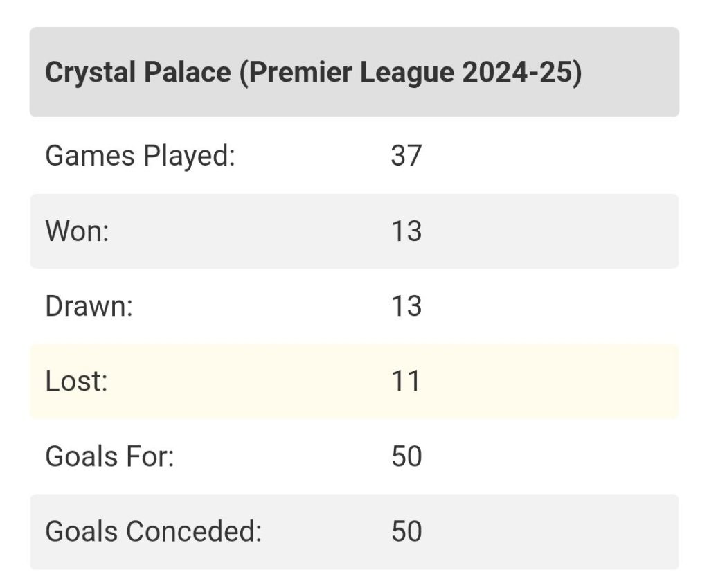This screenshot has height=588, width=709.
Task: Select the Goals Conceded label
Action: click(x=154, y=531)
